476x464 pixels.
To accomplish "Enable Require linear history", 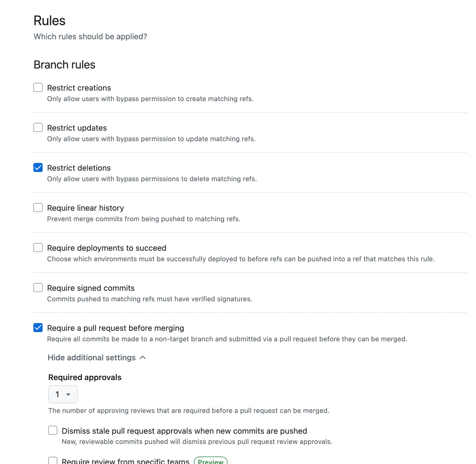I will [38, 208].
